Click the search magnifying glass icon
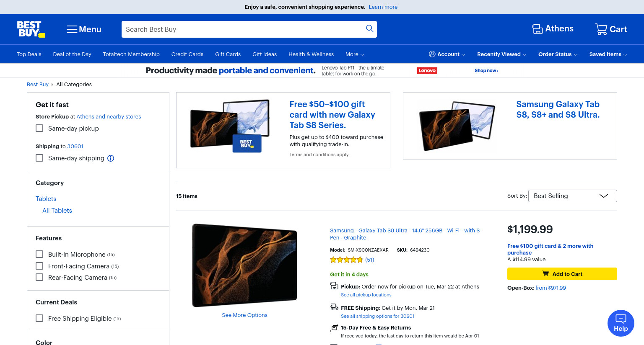This screenshot has height=345, width=644. click(369, 28)
